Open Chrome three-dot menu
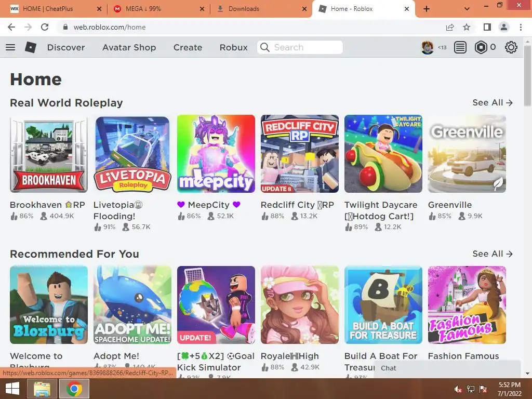This screenshot has height=399, width=532. click(521, 27)
